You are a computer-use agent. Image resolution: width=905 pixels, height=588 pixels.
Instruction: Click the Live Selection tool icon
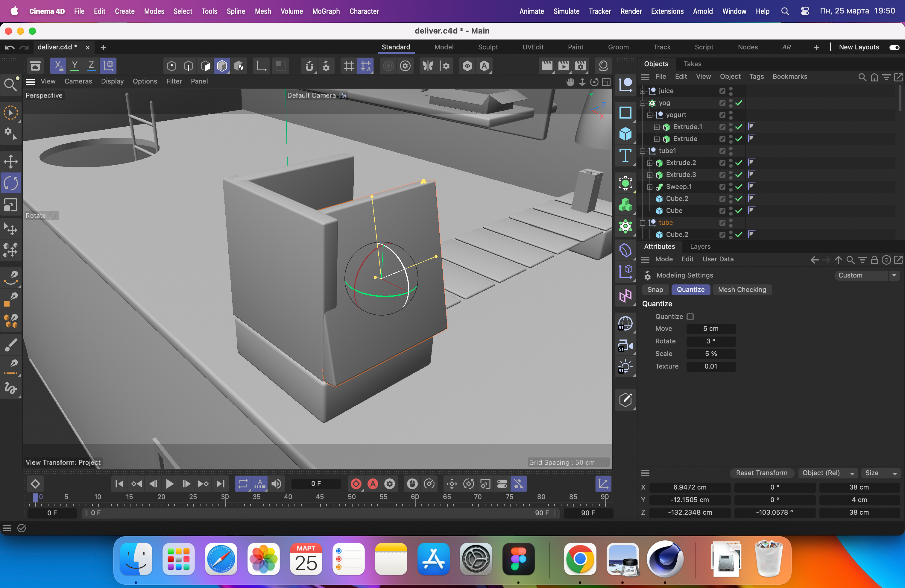point(11,113)
